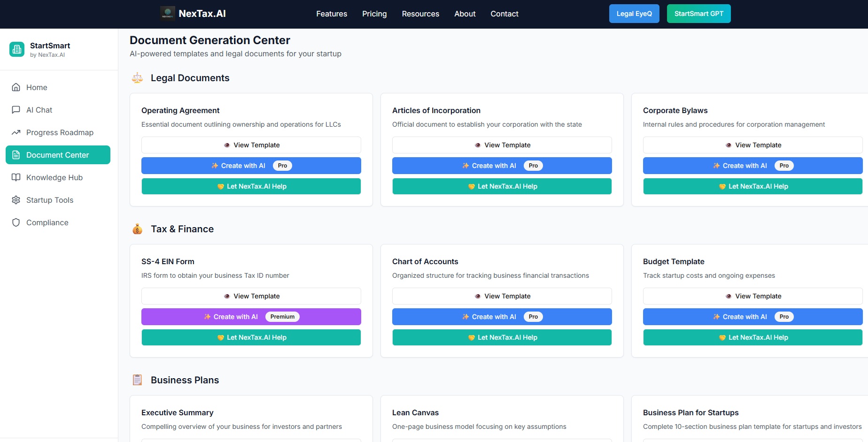The image size is (868, 442).
Task: View Template for Operating Agreement
Action: (x=251, y=145)
